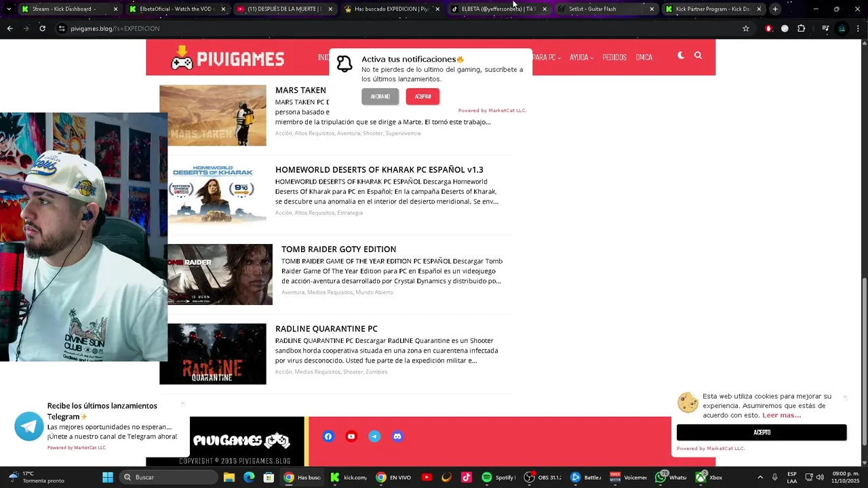
Task: Open the Xbox app from the taskbar
Action: [x=709, y=477]
